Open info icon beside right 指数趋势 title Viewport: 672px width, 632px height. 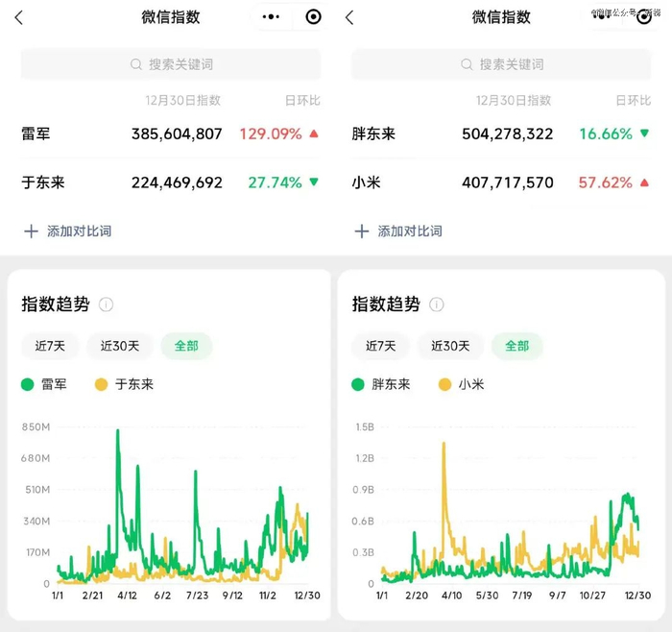(436, 304)
